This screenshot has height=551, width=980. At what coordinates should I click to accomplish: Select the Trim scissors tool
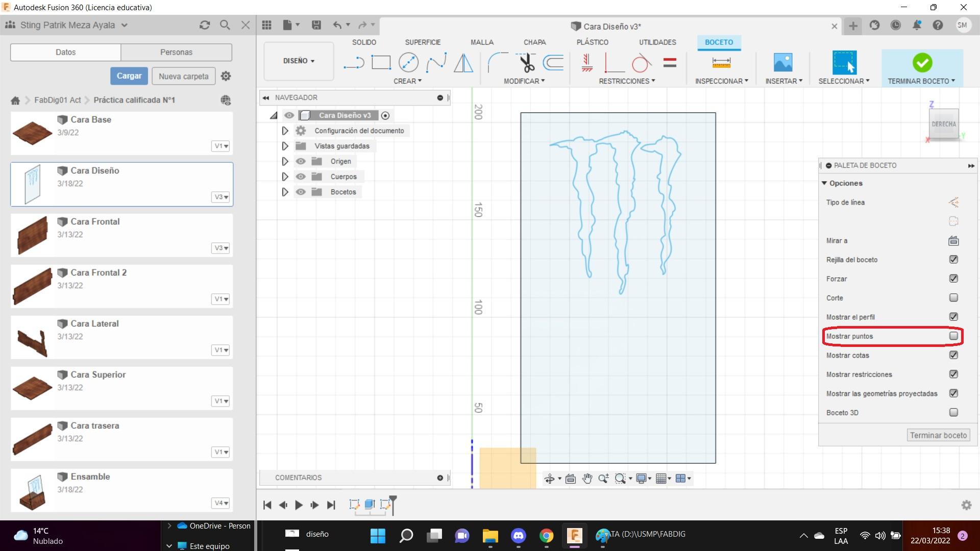pyautogui.click(x=526, y=63)
